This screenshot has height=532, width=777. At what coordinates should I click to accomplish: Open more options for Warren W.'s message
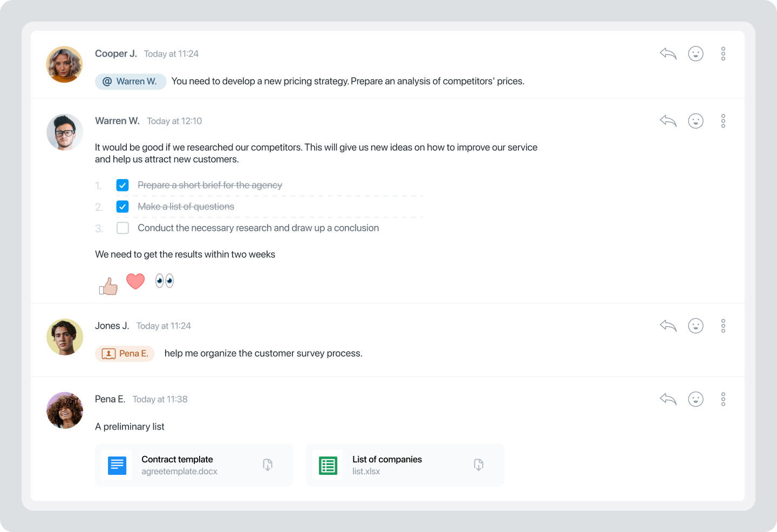coord(723,121)
